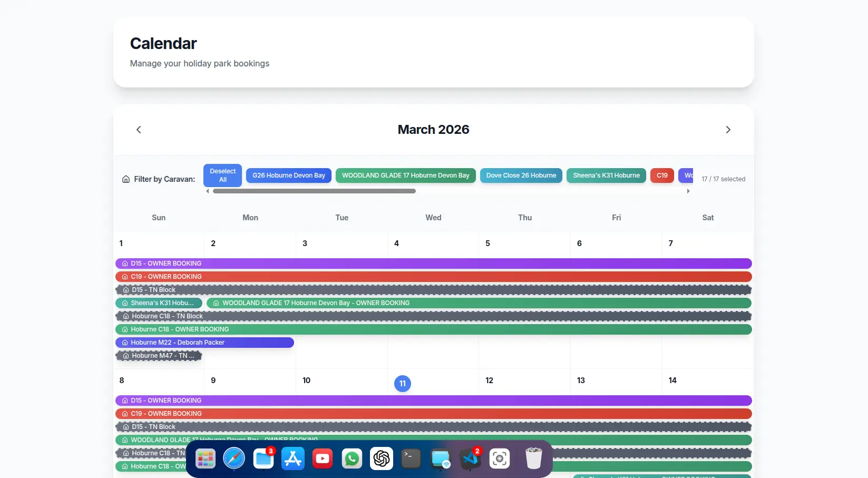Screen dimensions: 868x478
Task: Toggle the Sheena's K31 Hoburne filter
Action: 607,175
